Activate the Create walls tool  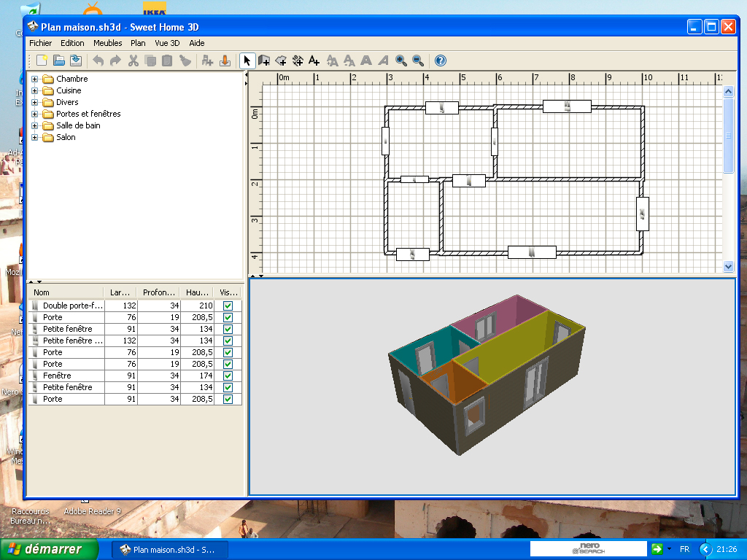pyautogui.click(x=264, y=61)
